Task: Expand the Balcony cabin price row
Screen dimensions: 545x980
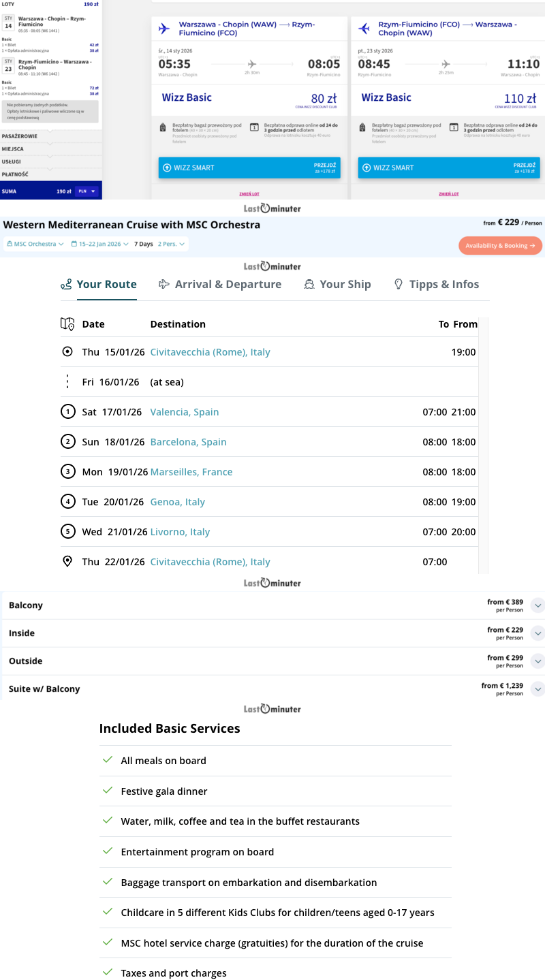Action: [538, 605]
